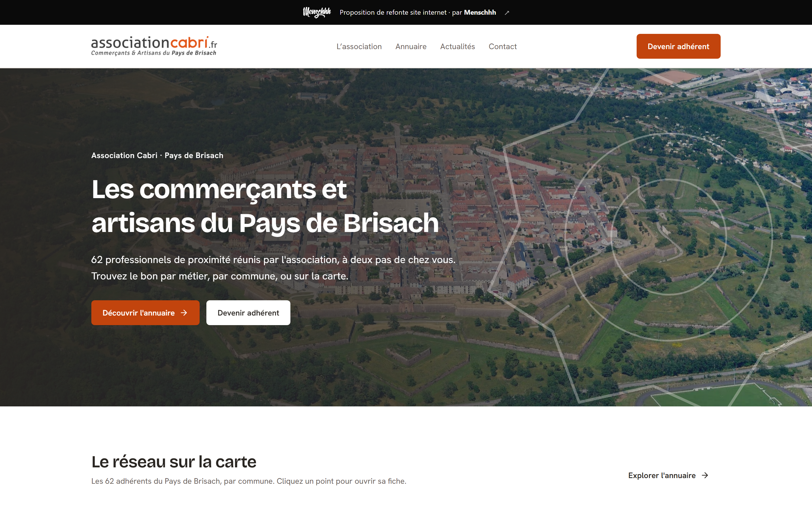Open the Explorer l'annuaire link
Image resolution: width=812 pixels, height=508 pixels.
tap(668, 476)
